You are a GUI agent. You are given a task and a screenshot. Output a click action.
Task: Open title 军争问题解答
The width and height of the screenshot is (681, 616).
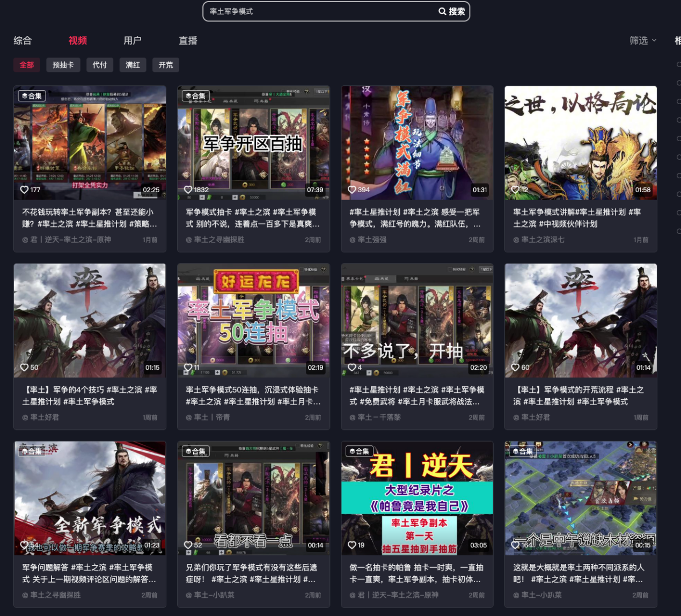coord(90,573)
